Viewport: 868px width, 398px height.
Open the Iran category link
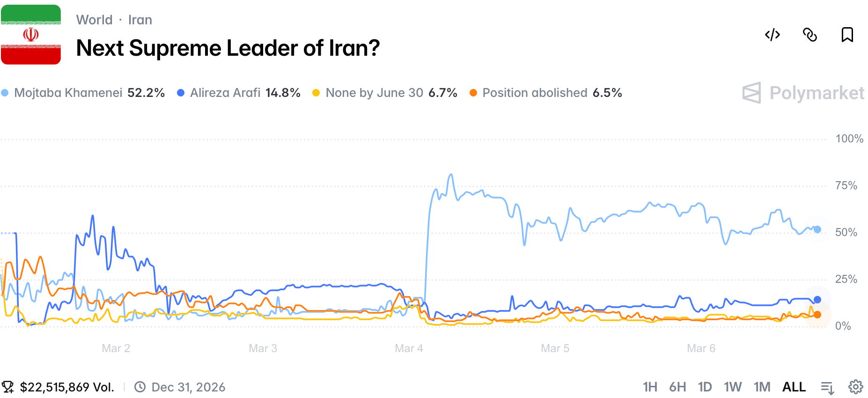[140, 20]
